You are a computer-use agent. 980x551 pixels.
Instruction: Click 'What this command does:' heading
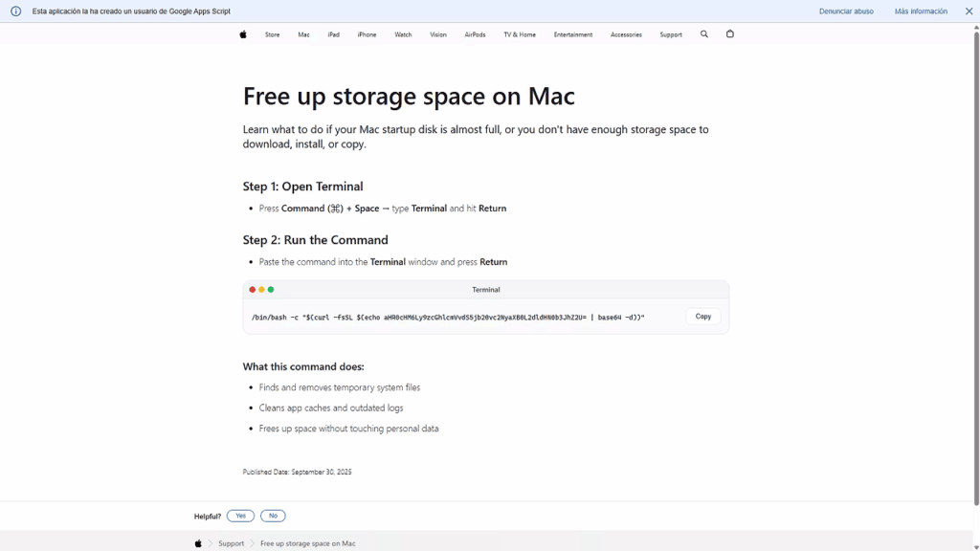[x=303, y=366]
